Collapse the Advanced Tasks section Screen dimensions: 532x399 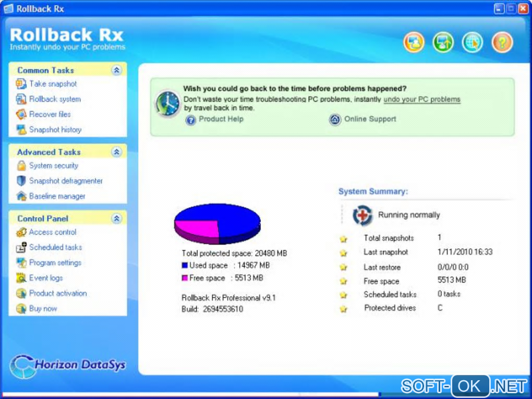[x=116, y=152]
